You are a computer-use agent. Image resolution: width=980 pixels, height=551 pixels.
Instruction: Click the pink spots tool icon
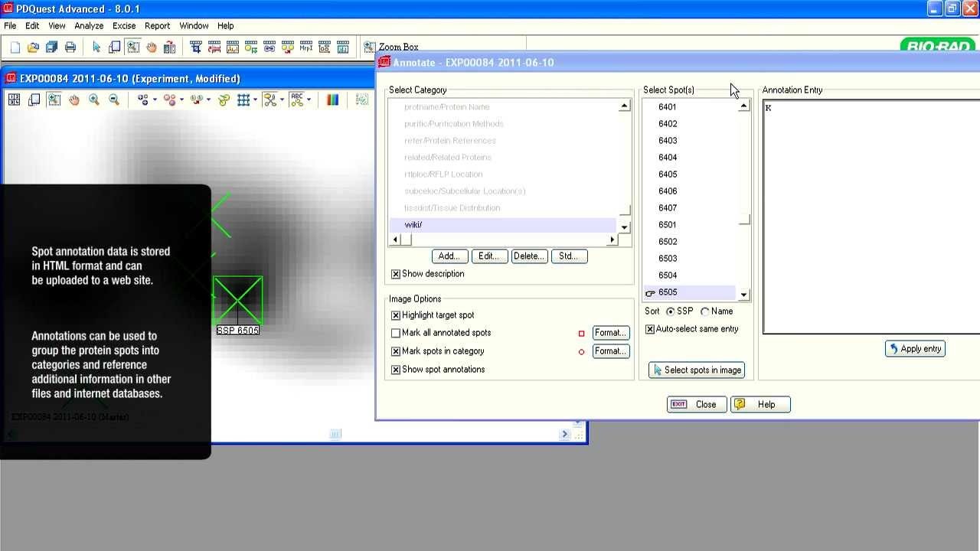pyautogui.click(x=169, y=99)
